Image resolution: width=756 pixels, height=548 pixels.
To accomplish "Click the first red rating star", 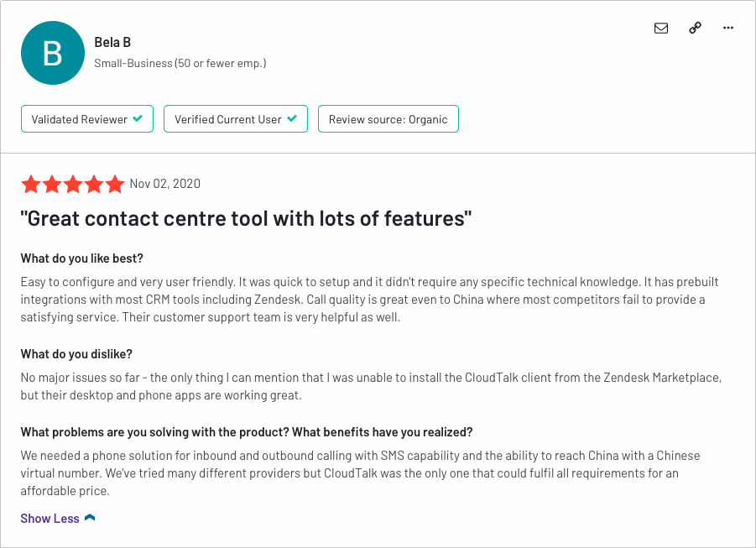I will pyautogui.click(x=31, y=185).
